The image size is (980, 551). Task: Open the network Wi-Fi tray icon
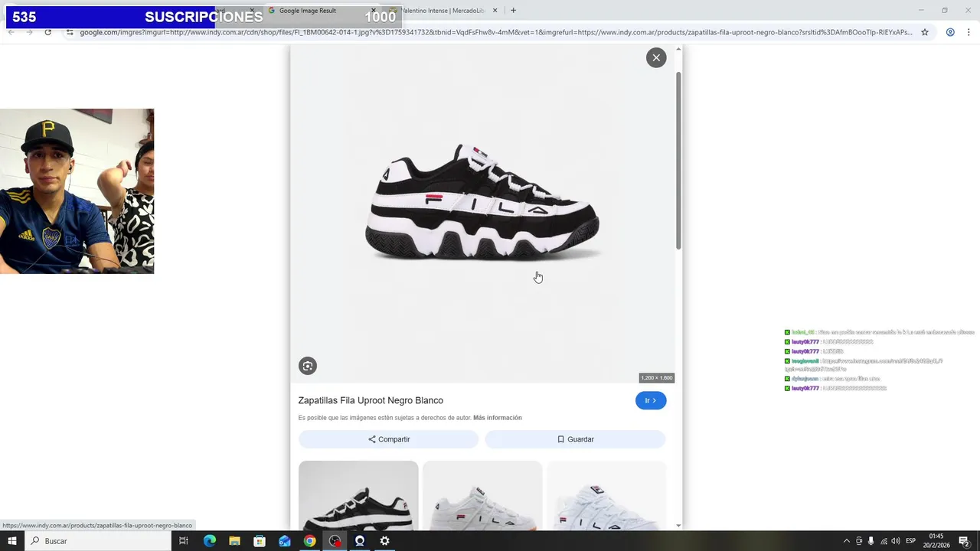884,541
